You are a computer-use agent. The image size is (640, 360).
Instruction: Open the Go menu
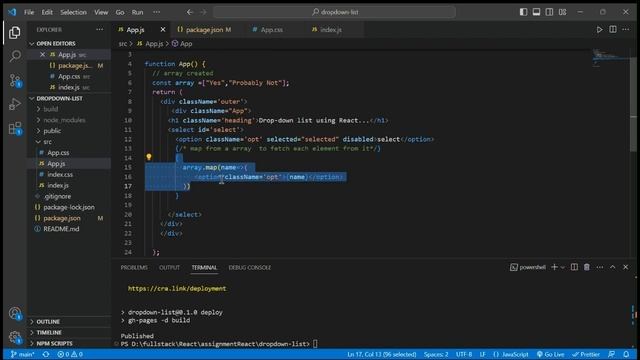click(x=120, y=12)
